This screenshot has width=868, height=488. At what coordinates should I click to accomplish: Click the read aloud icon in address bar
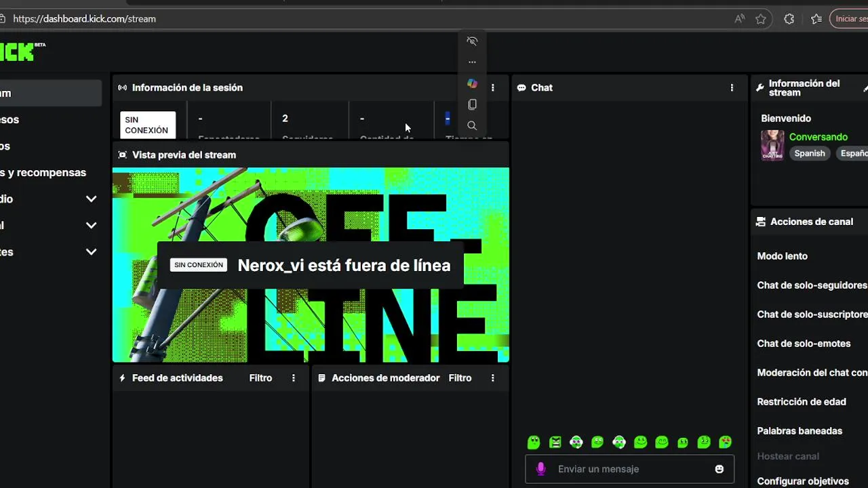[739, 19]
